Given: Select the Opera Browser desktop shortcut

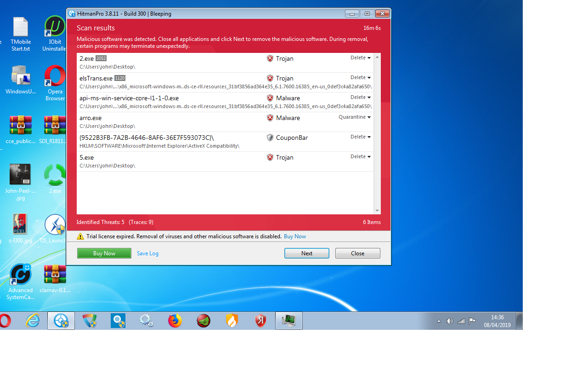Looking at the screenshot, I should 55,83.
